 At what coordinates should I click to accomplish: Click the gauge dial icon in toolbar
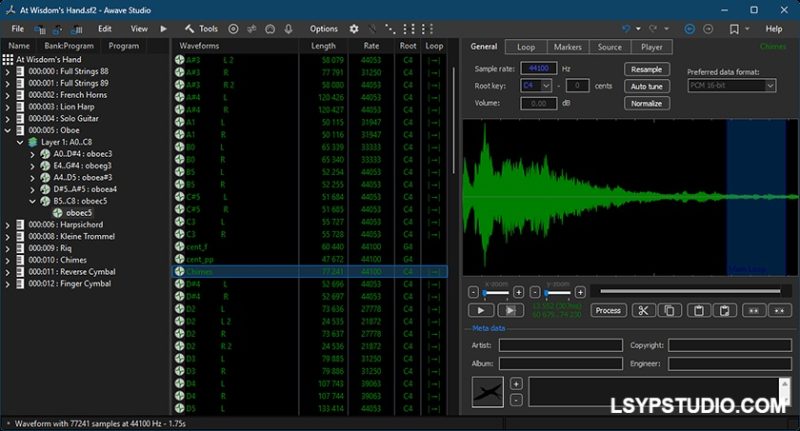(x=270, y=29)
